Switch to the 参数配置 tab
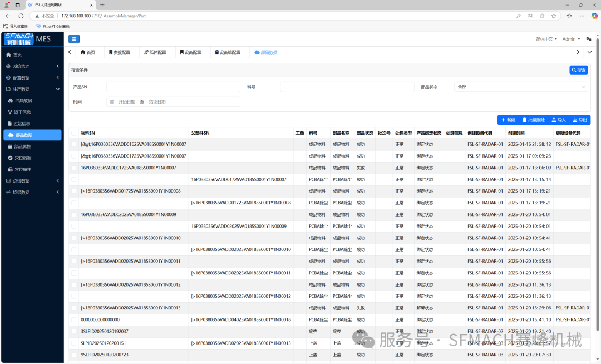601x364 pixels. 119,52
